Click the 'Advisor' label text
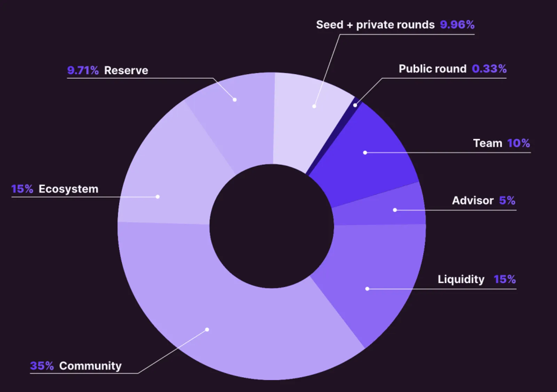 473,201
